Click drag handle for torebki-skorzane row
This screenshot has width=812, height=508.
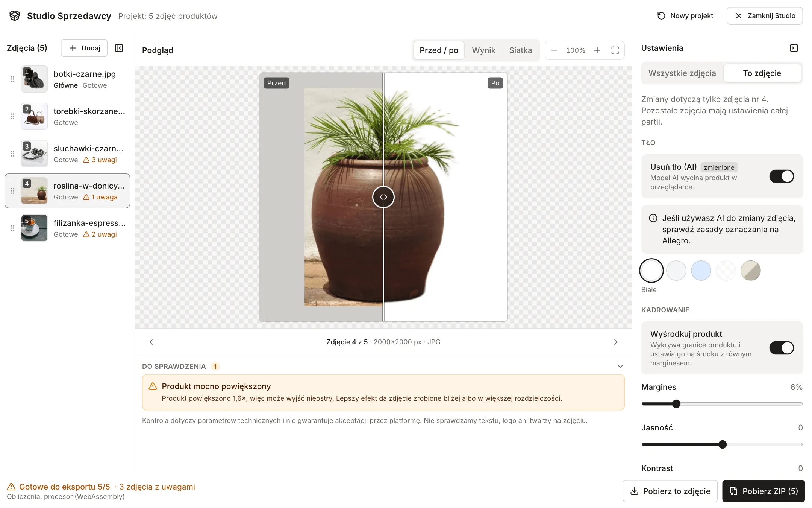point(12,116)
